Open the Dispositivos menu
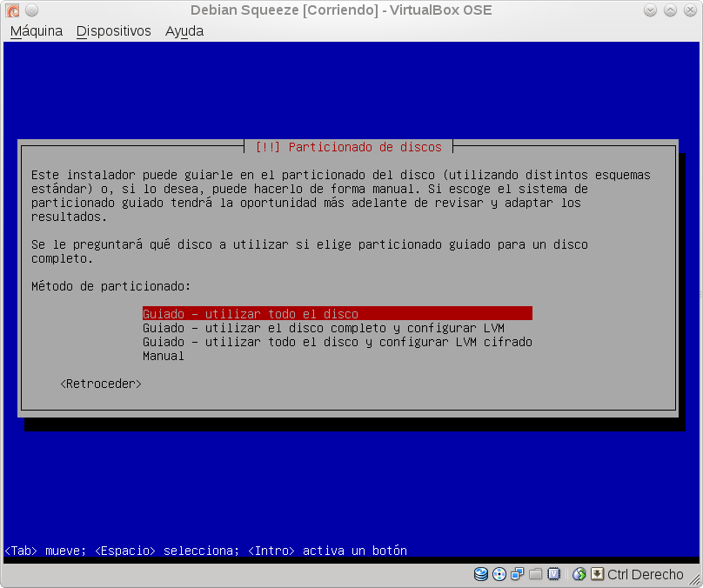Screen dimensions: 703x588 113,31
